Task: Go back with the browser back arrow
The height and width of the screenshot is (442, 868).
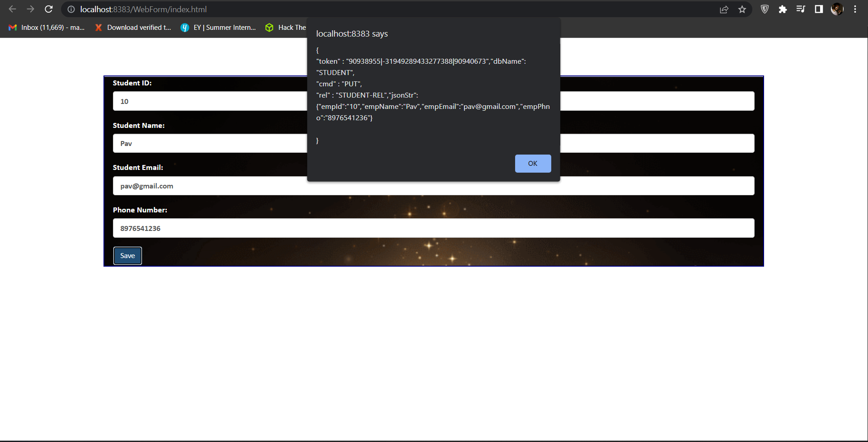Action: tap(12, 9)
